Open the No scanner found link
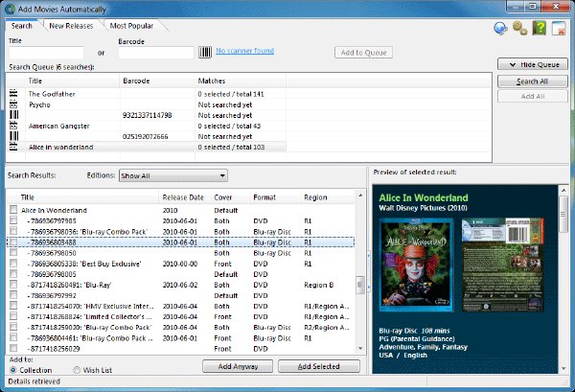The image size is (575, 392). click(244, 51)
